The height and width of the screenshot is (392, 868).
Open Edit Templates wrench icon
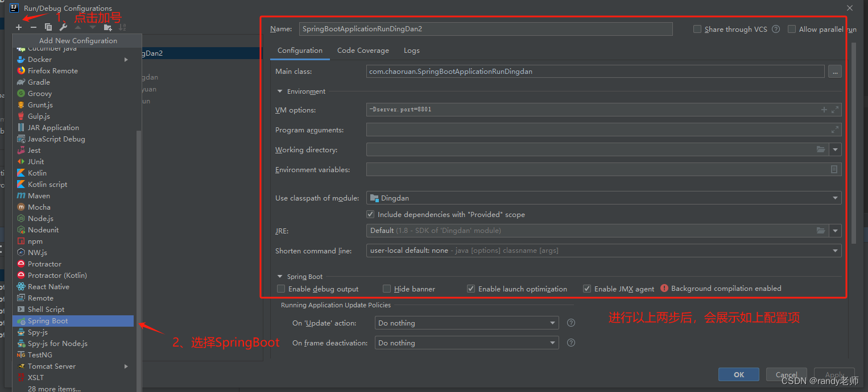[63, 27]
